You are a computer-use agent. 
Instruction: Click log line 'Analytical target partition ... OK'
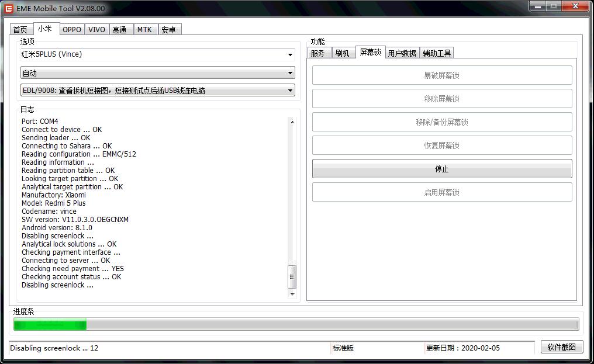point(72,187)
